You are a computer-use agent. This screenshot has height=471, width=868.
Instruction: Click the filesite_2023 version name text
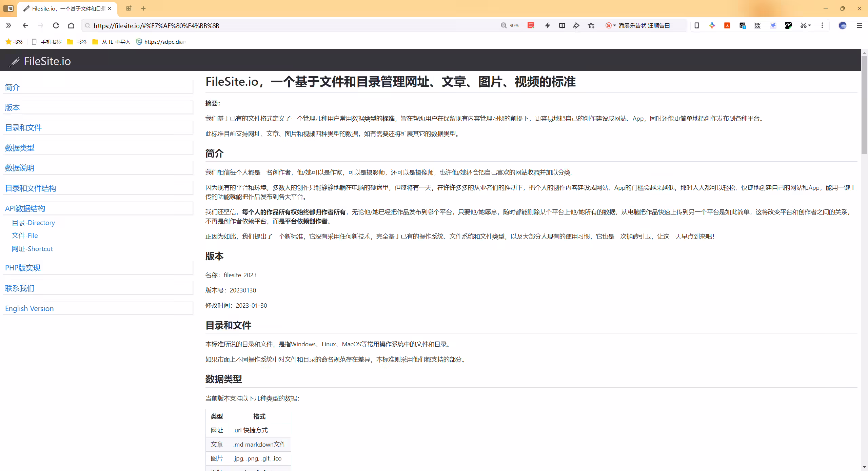point(240,275)
